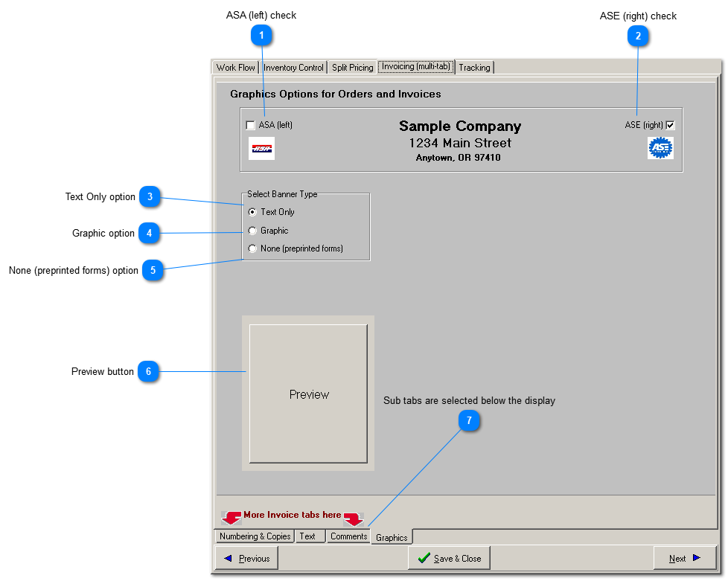
Task: Switch to the Work Flow tab
Action: click(235, 68)
